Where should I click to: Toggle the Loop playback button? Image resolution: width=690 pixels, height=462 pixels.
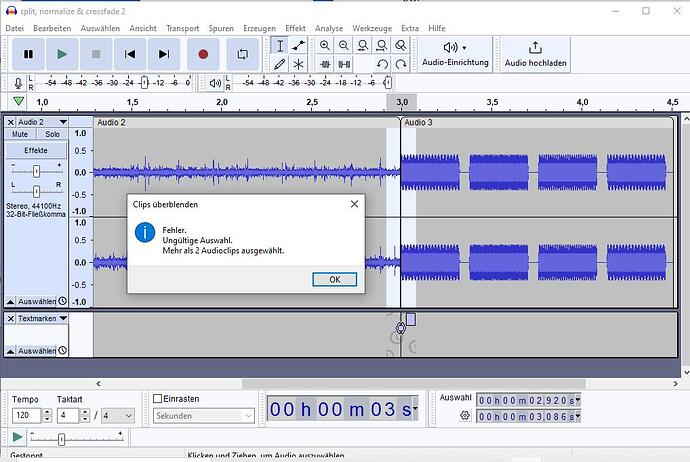242,54
